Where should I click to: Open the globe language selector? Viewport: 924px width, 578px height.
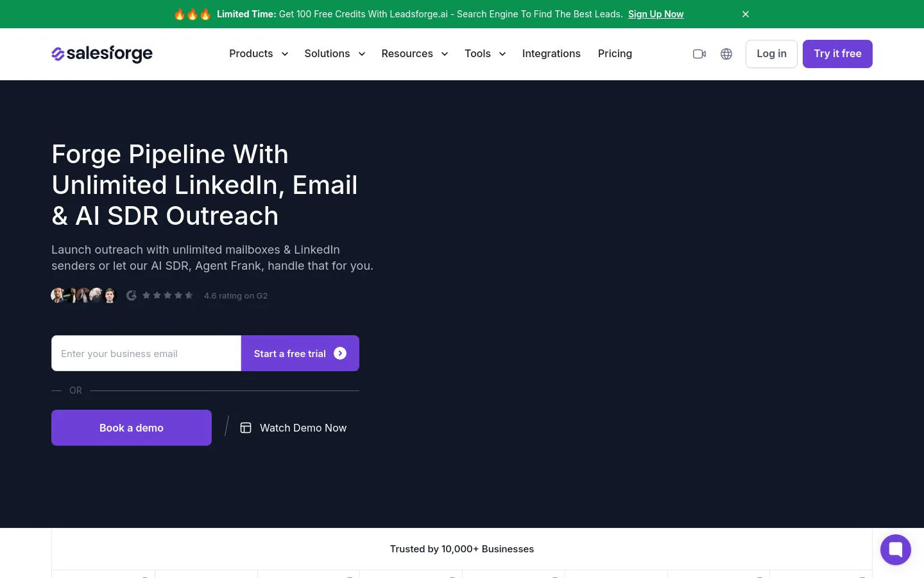[x=726, y=54]
